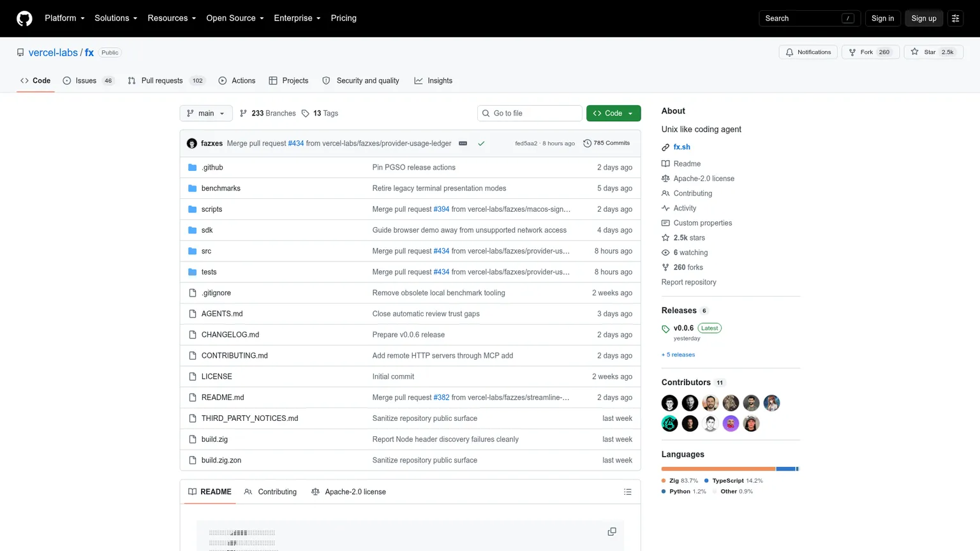The image size is (980, 551).
Task: Click the Sign up button
Action: 923,18
